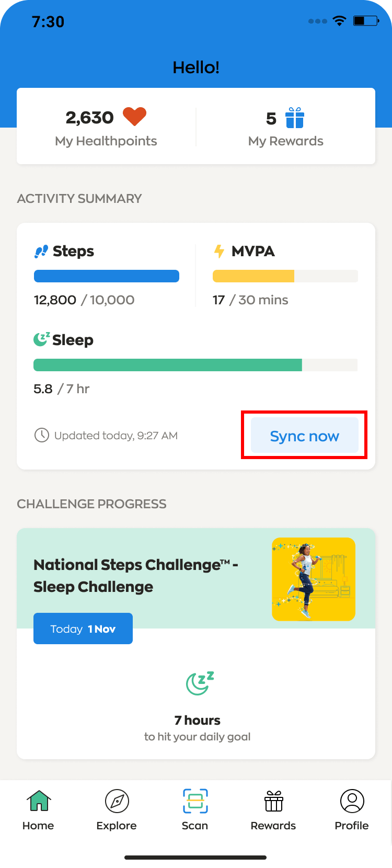392x868 pixels.
Task: Tap the green Sleep progress bar
Action: pyautogui.click(x=195, y=365)
